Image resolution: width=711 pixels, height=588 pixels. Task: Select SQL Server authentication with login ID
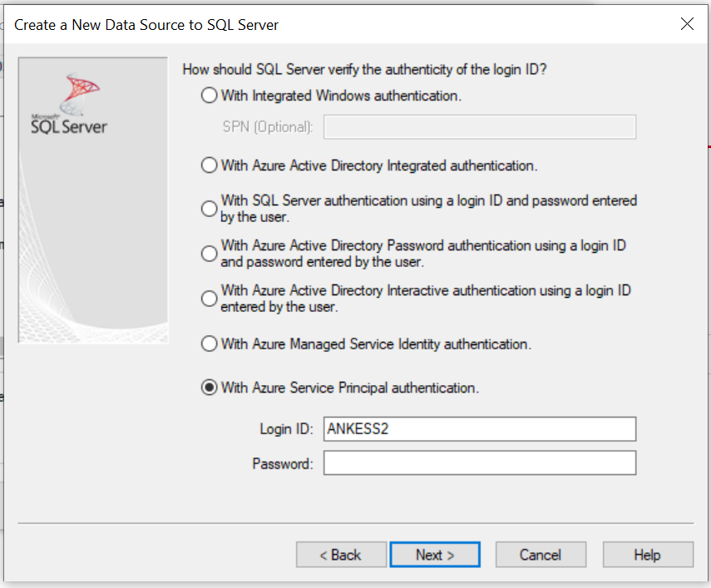coord(210,209)
